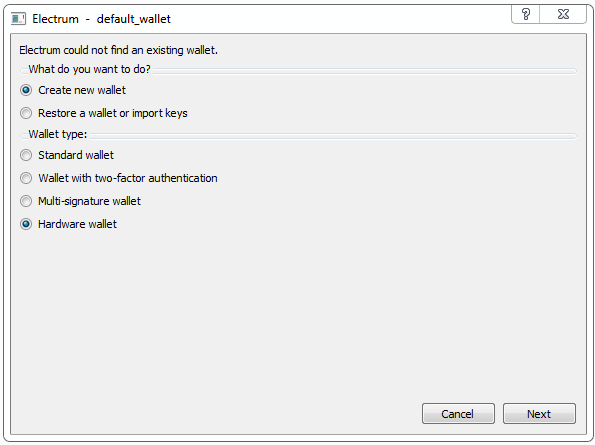Screen dimensions: 595x445
Task: Click the Electrum app icon in title bar
Action: [x=18, y=19]
